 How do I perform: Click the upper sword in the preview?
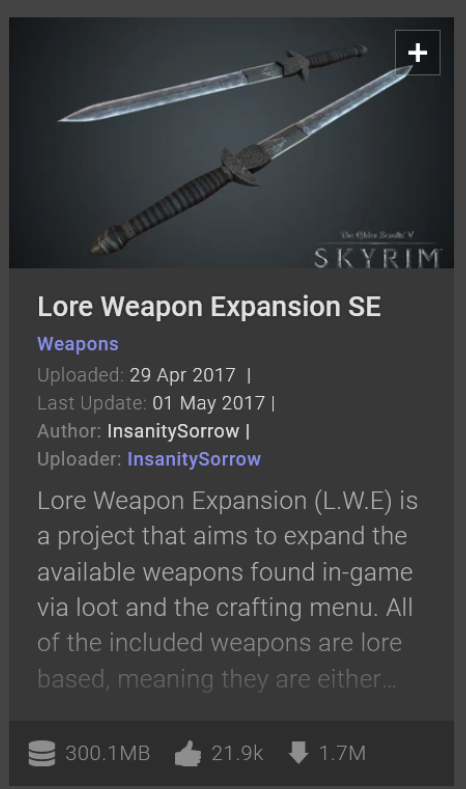click(212, 83)
